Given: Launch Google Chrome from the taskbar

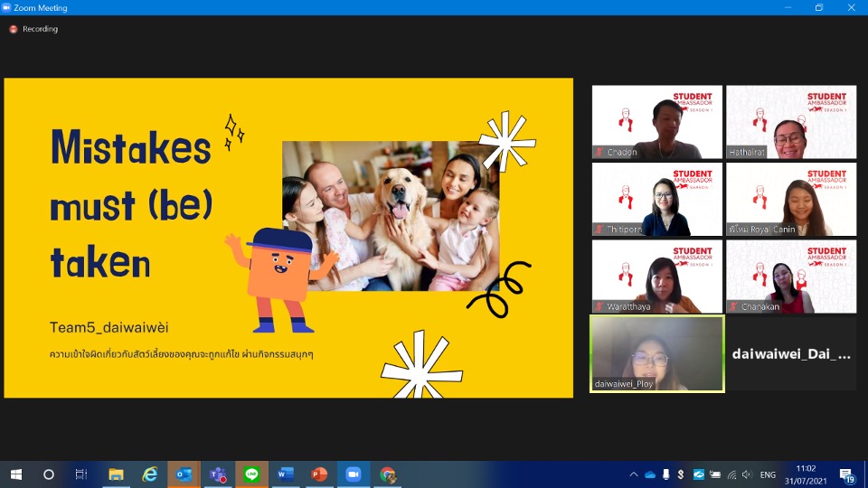Looking at the screenshot, I should (387, 474).
